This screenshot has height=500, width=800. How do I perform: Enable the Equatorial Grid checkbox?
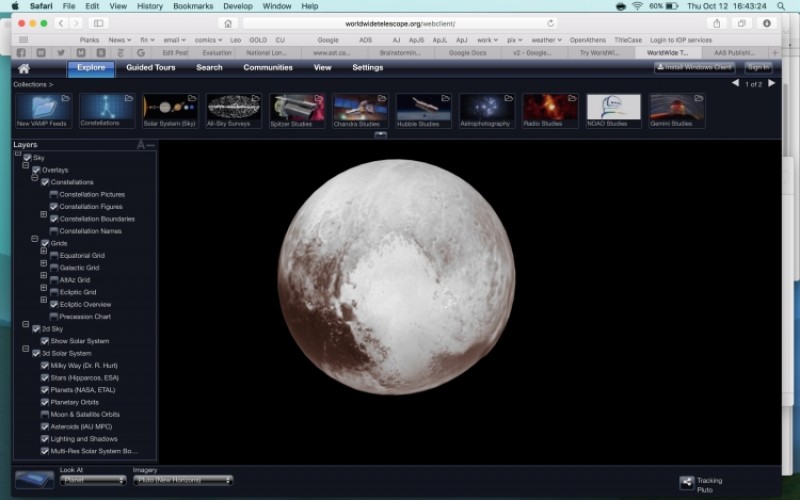click(x=54, y=256)
